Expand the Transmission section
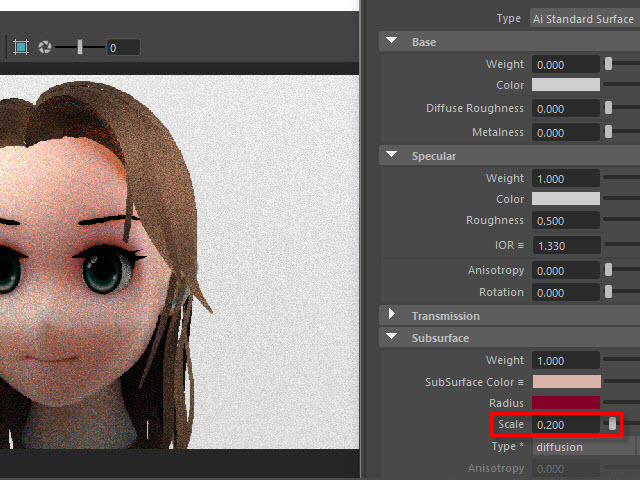The width and height of the screenshot is (640, 480). (391, 316)
